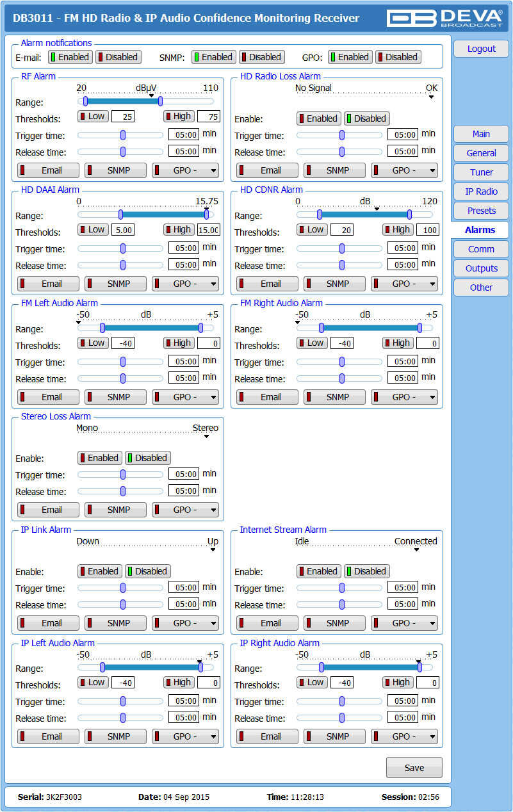Toggle the RF Alarm Low threshold
This screenshot has height=812, width=513.
94,116
